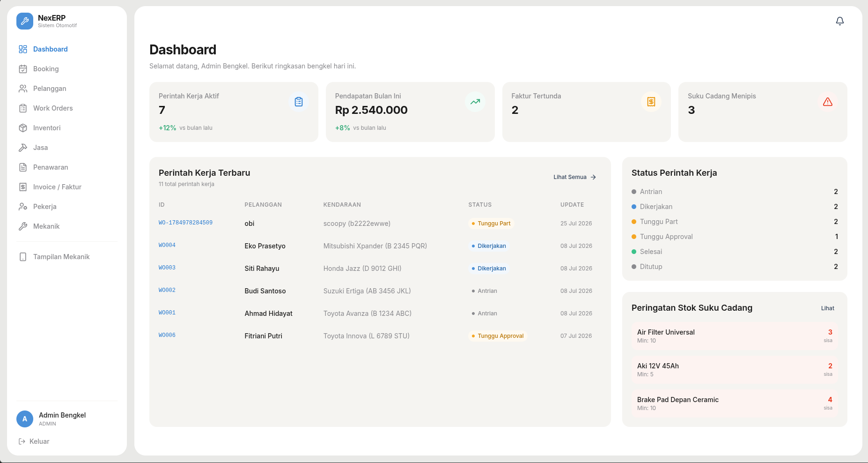Open work order WO-1784978284509

(185, 223)
